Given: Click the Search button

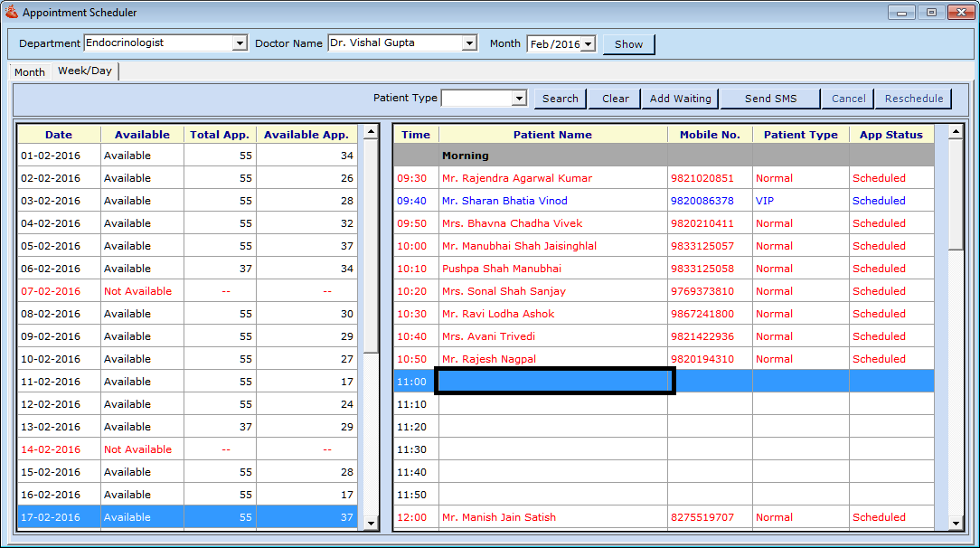Looking at the screenshot, I should point(560,99).
